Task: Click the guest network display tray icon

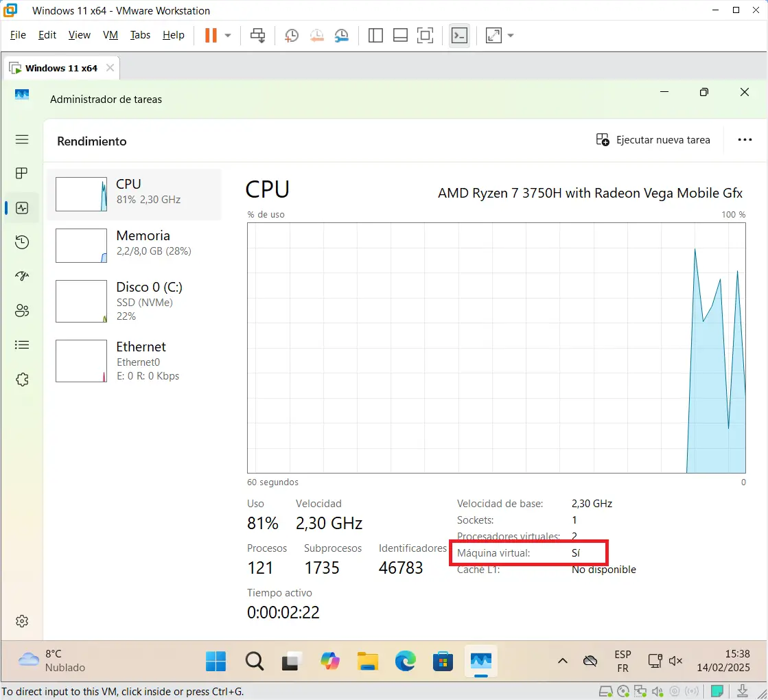Action: click(x=655, y=662)
